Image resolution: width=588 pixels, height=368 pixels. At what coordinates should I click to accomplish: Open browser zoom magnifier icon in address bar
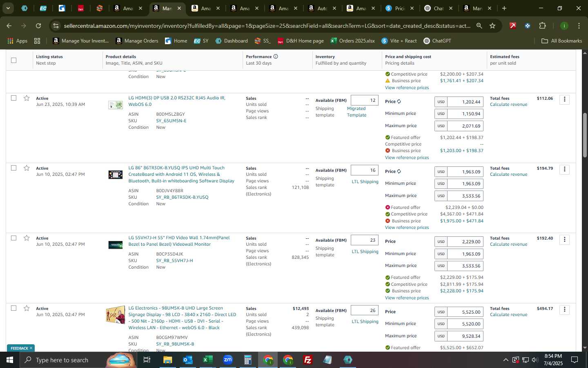[479, 26]
